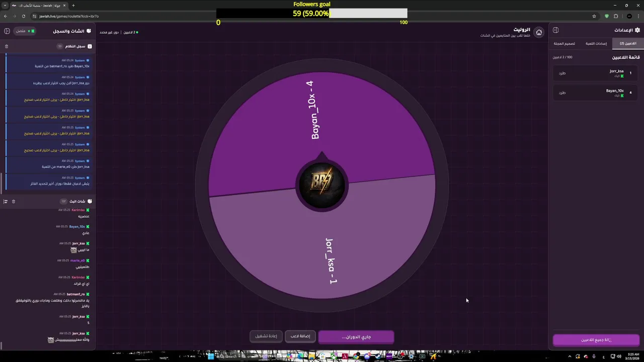The height and width of the screenshot is (362, 644).
Task: Open Chrome three-dot menu
Action: [638, 16]
